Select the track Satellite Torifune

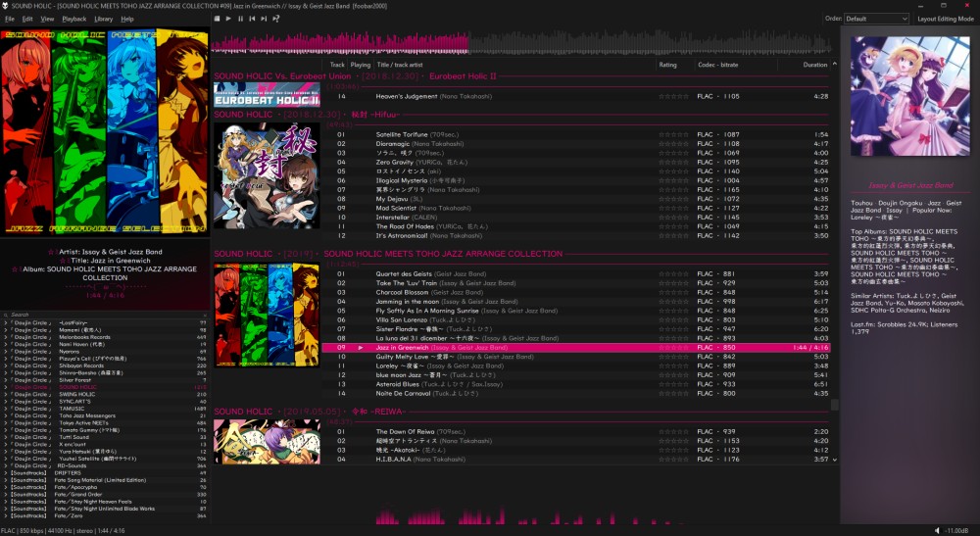coord(576,135)
